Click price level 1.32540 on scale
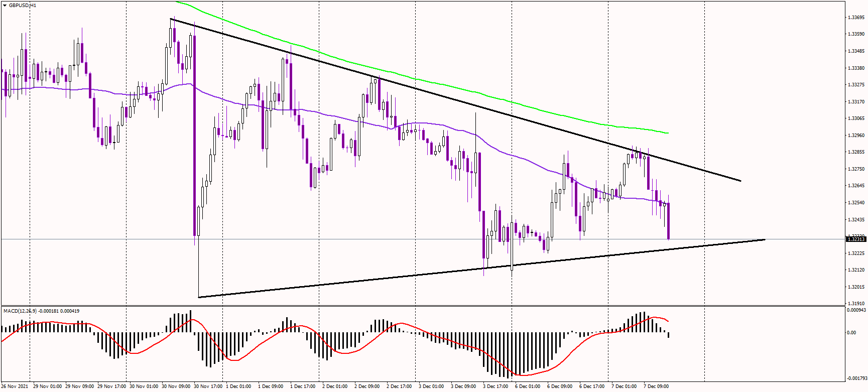The height and width of the screenshot is (392, 868). pyautogui.click(x=856, y=203)
